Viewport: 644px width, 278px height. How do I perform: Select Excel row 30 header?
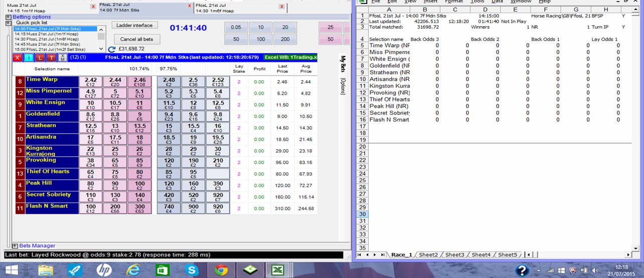[x=361, y=214]
